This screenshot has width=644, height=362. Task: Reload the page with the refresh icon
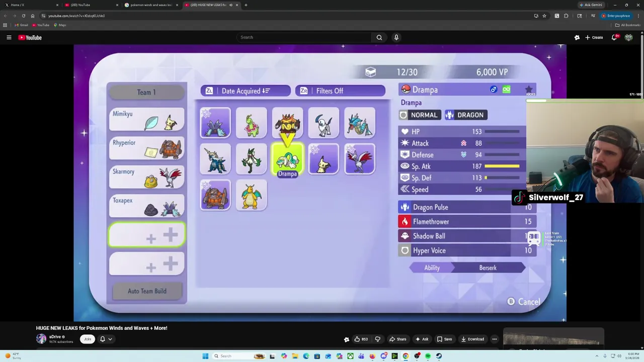point(23,16)
